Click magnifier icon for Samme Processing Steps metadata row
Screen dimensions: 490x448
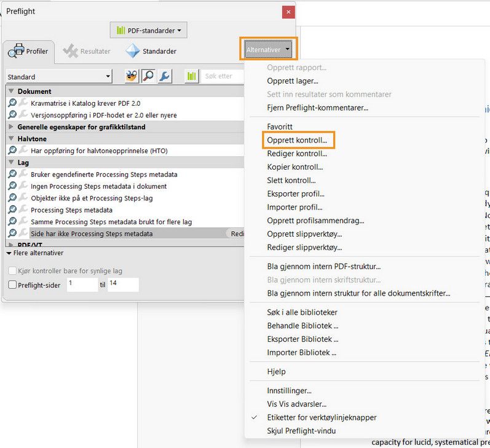pos(12,221)
